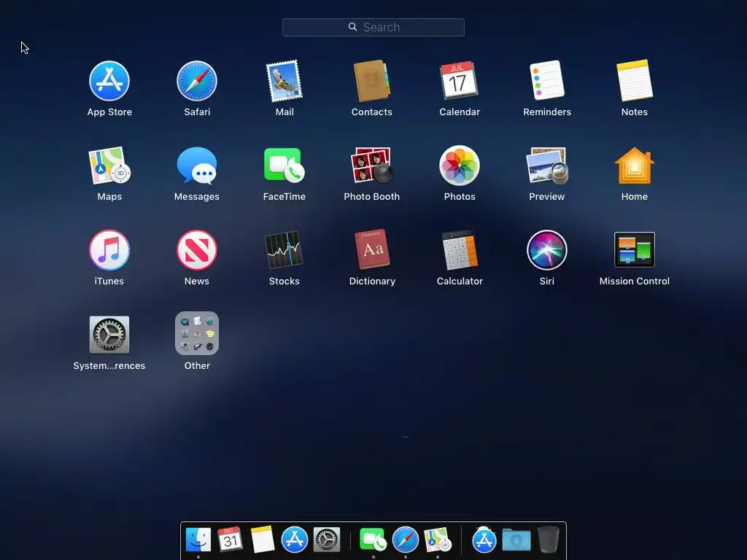Expand the Other apps folder
This screenshot has height=560, width=747.
coord(197,333)
